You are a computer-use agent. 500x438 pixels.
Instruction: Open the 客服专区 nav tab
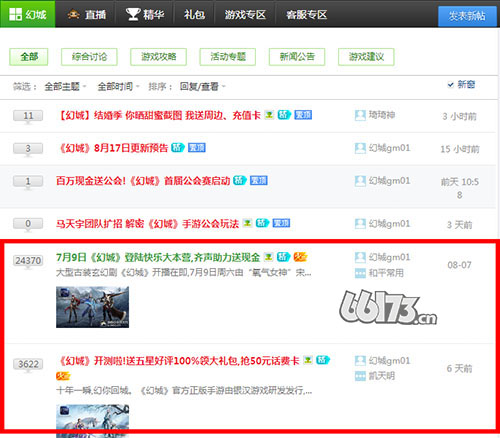pyautogui.click(x=306, y=15)
